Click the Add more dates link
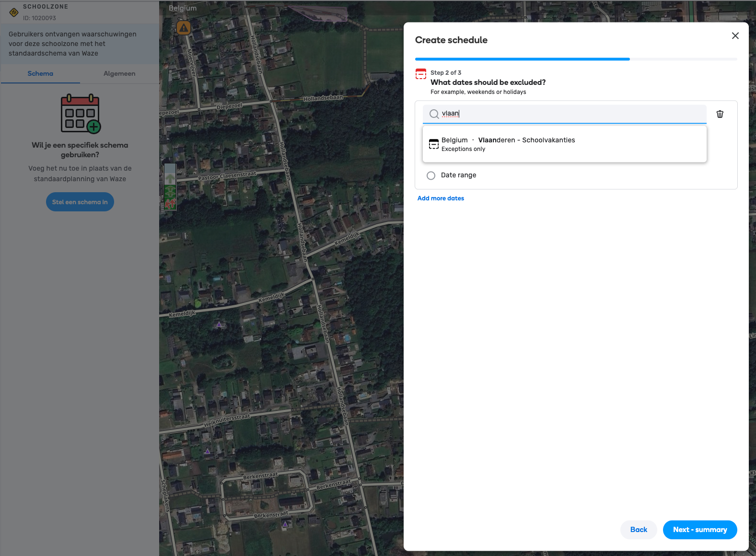The width and height of the screenshot is (756, 556). point(441,198)
